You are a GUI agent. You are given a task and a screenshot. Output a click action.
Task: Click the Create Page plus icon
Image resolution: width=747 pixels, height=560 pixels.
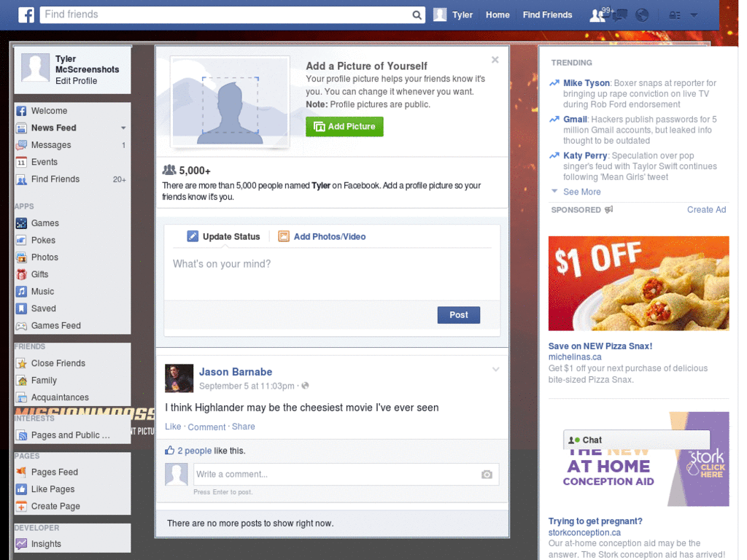(21, 506)
